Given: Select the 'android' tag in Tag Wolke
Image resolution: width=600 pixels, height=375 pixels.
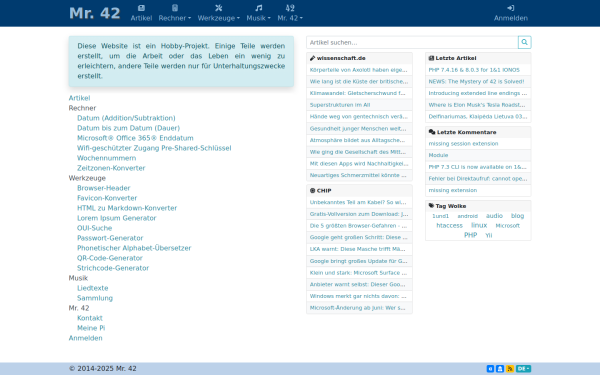Looking at the screenshot, I should (468, 216).
